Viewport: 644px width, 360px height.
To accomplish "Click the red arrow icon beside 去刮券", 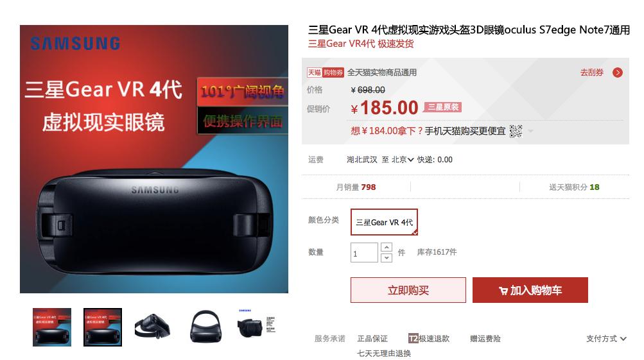I will click(617, 73).
